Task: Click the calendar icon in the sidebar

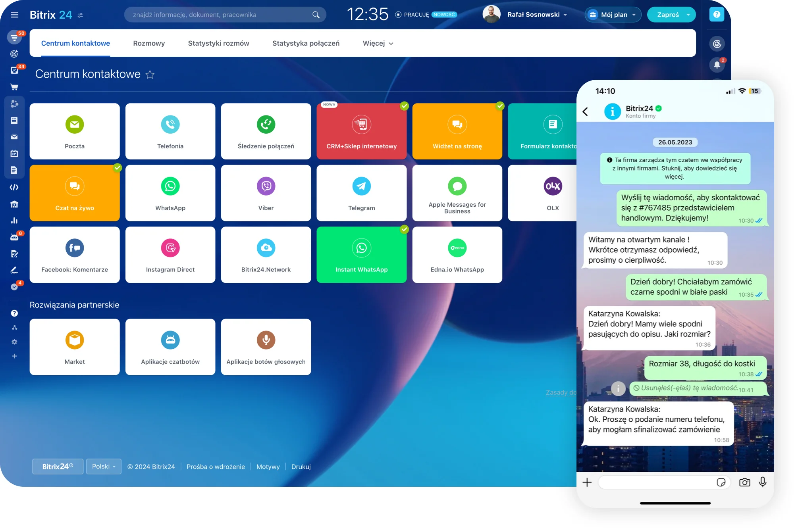Action: 14,153
